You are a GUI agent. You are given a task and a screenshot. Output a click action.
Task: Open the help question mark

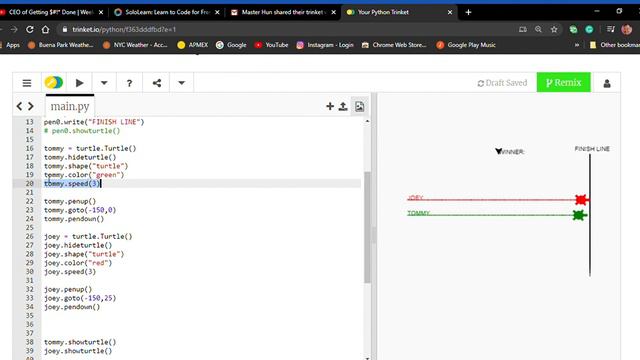click(x=129, y=83)
